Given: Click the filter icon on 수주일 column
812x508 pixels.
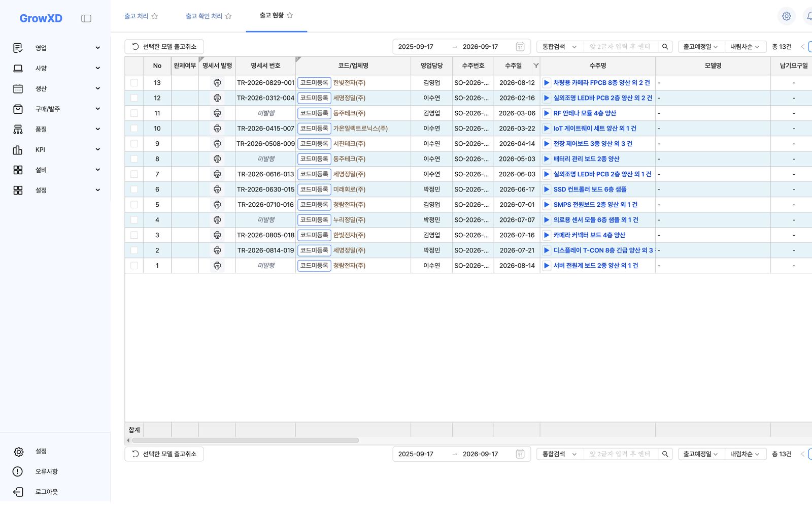Looking at the screenshot, I should pyautogui.click(x=536, y=66).
